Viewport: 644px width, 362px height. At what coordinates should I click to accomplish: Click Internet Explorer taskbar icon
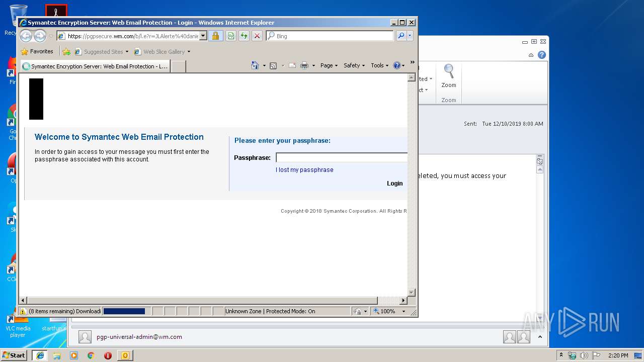click(x=40, y=355)
